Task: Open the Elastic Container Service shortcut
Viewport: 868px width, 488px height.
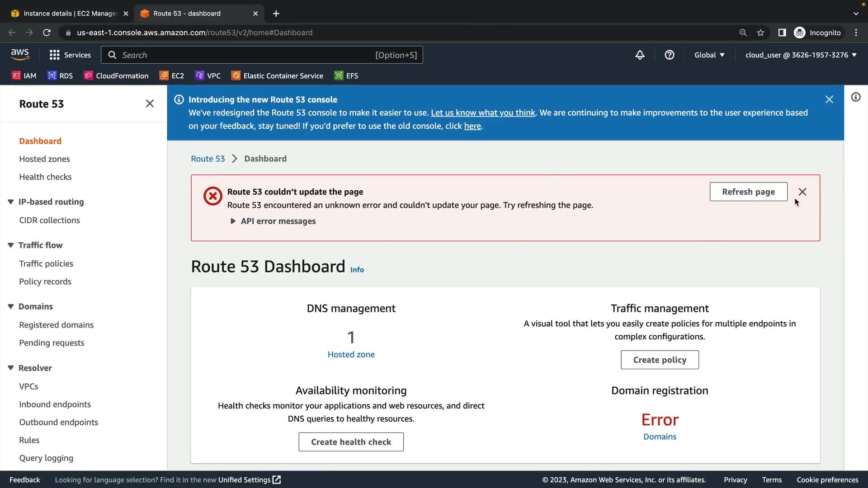Action: tap(277, 75)
